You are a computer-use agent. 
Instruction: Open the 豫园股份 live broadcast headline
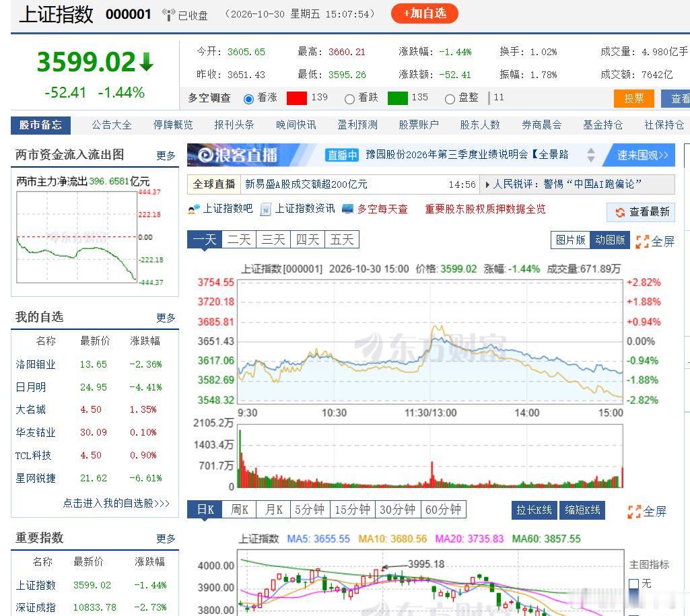[x=467, y=154]
